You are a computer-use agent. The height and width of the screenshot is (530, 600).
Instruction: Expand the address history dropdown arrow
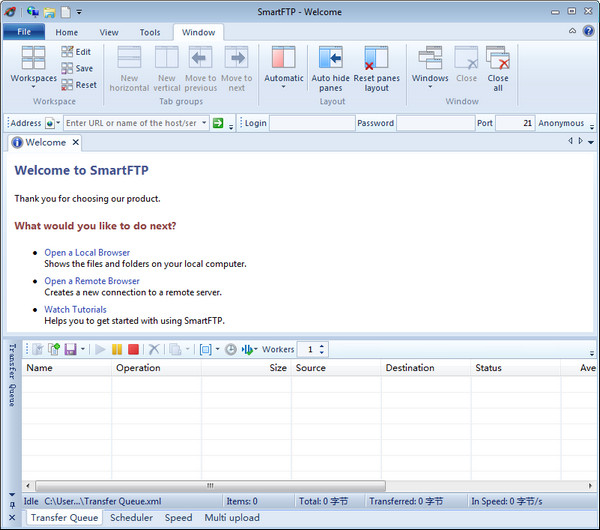coord(204,123)
